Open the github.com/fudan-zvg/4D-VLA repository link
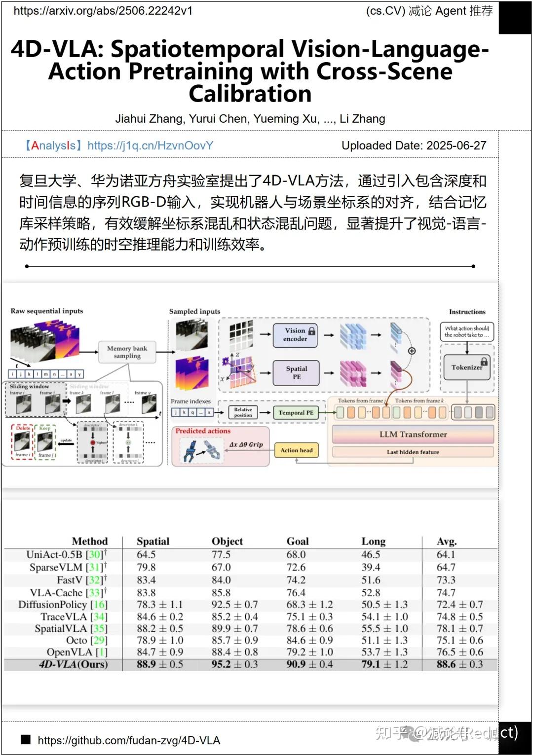Viewport: 533px width, 756px height. 129,740
